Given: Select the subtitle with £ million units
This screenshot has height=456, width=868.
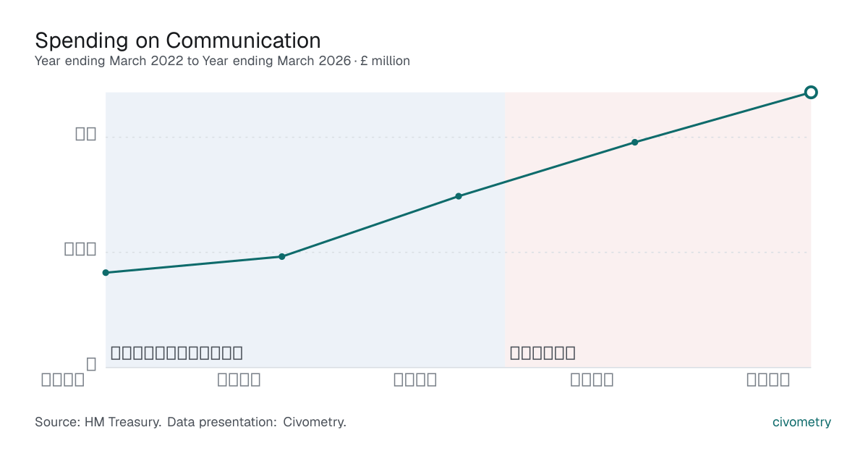Looking at the screenshot, I should pyautogui.click(x=222, y=61).
